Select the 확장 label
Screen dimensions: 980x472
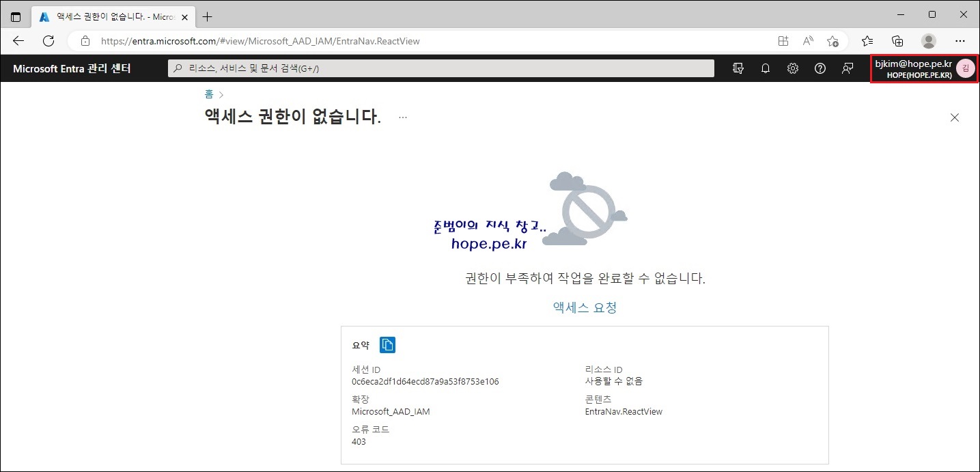(360, 400)
